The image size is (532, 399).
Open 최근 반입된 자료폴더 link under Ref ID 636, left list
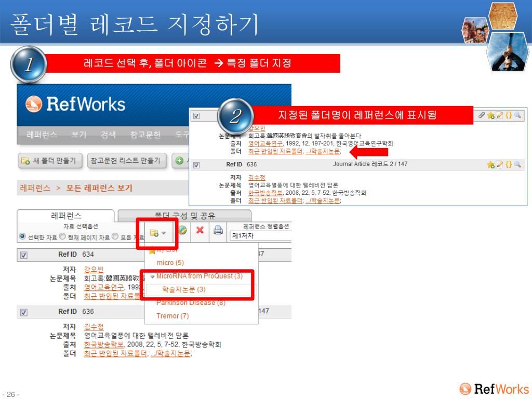tap(116, 353)
